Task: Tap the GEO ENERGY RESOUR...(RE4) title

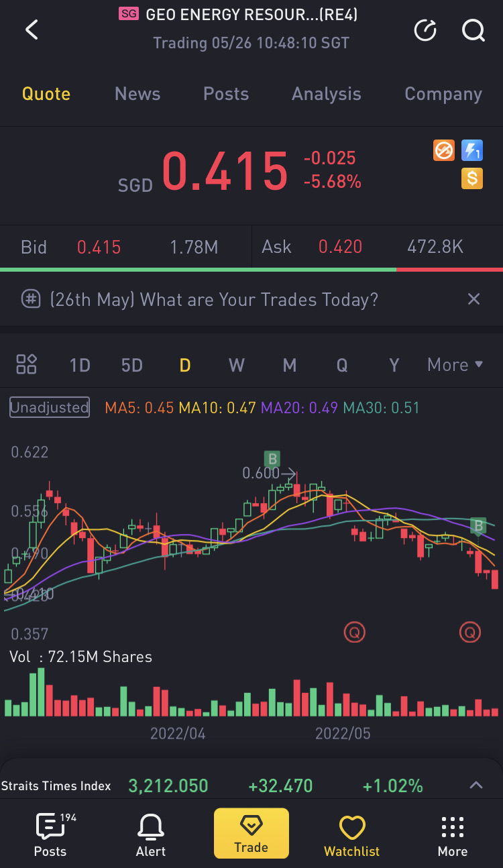Action: [251, 15]
